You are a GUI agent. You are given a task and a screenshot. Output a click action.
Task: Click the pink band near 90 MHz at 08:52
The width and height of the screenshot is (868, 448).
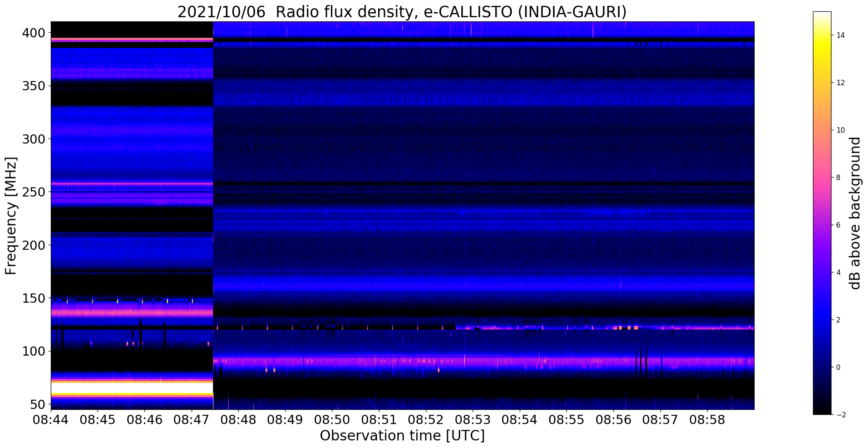pos(426,361)
